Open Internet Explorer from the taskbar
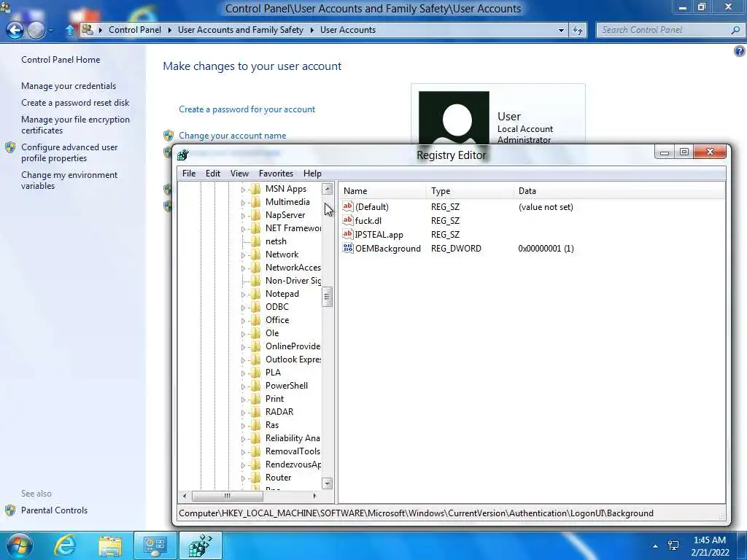This screenshot has height=560, width=747. [65, 545]
